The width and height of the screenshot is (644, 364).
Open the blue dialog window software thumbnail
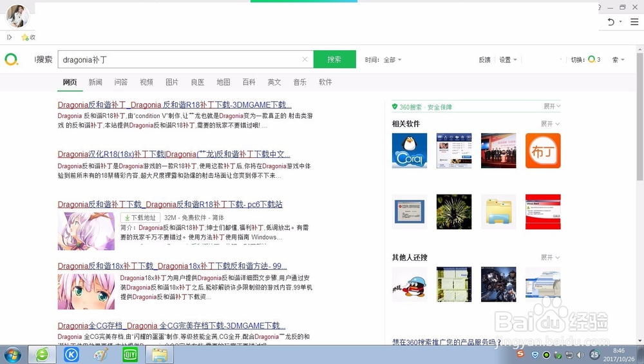[410, 212]
